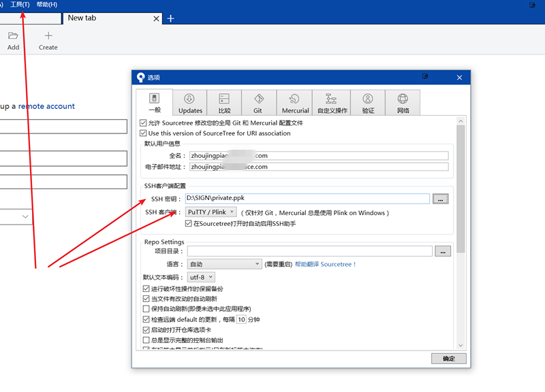This screenshot has width=545, height=392.
Task: Click the feedback icon in the main window title bar
Action: [x=532, y=5]
